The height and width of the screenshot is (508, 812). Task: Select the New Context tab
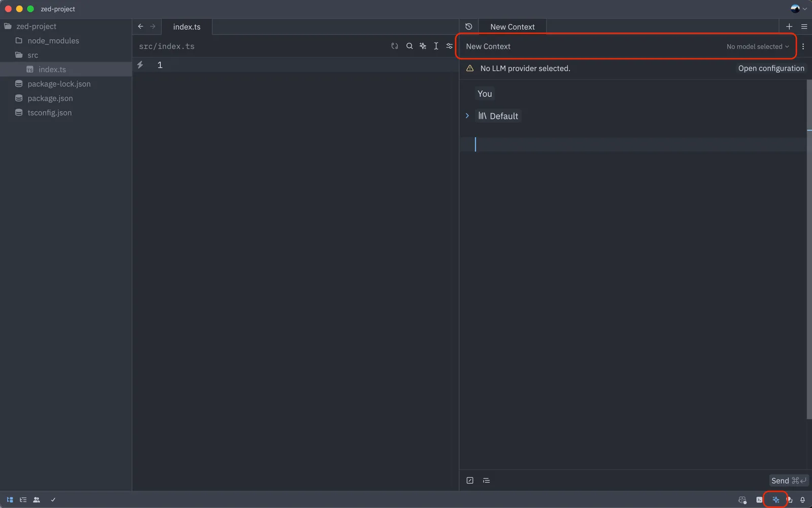(513, 27)
